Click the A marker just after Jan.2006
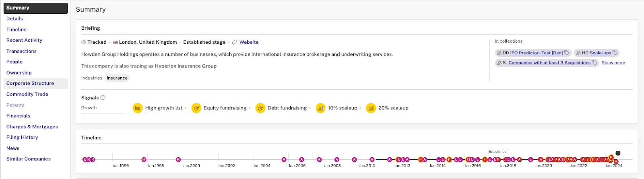 [x=302, y=160]
